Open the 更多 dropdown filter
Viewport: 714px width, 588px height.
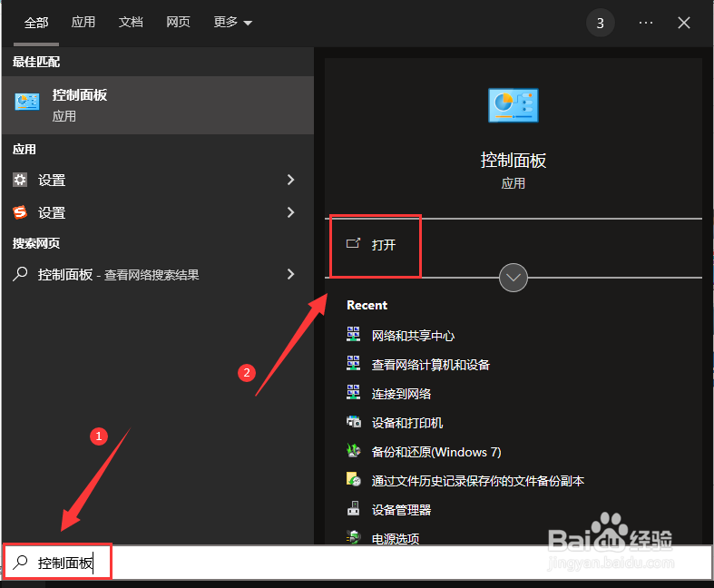(232, 23)
